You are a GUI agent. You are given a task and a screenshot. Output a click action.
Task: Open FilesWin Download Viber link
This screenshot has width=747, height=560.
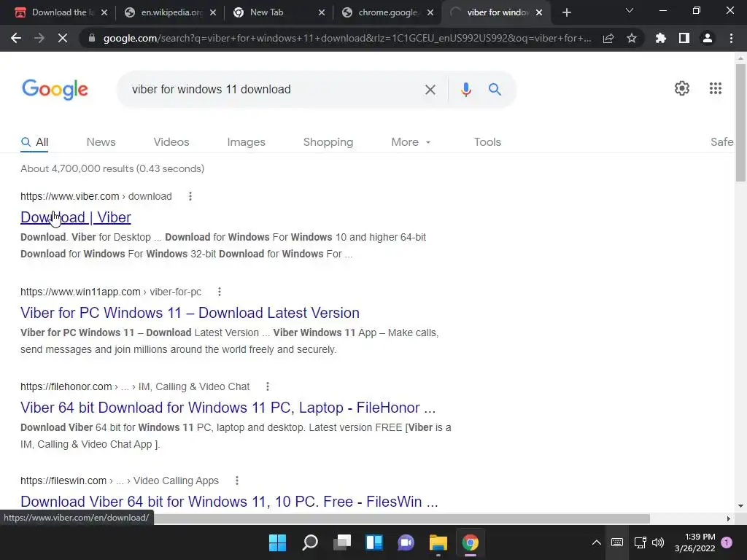tap(229, 502)
